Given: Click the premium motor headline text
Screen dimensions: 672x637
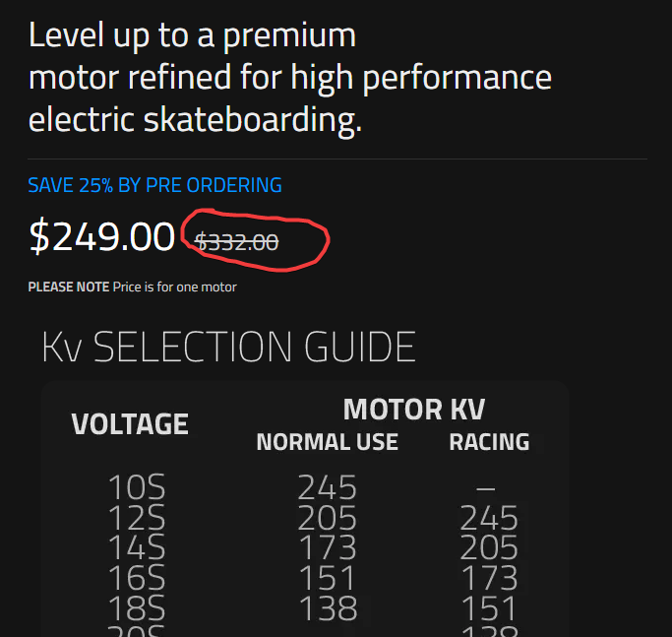Looking at the screenshot, I should [x=289, y=77].
